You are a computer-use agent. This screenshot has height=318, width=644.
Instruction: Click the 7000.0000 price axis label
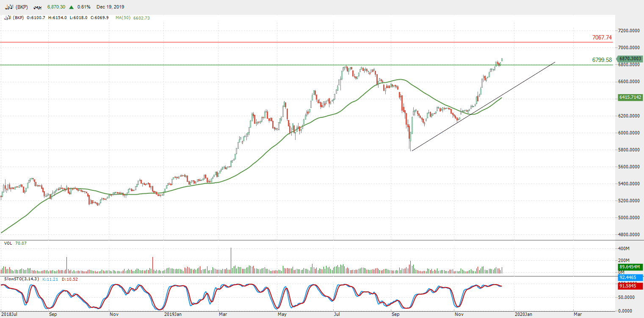pyautogui.click(x=628, y=47)
